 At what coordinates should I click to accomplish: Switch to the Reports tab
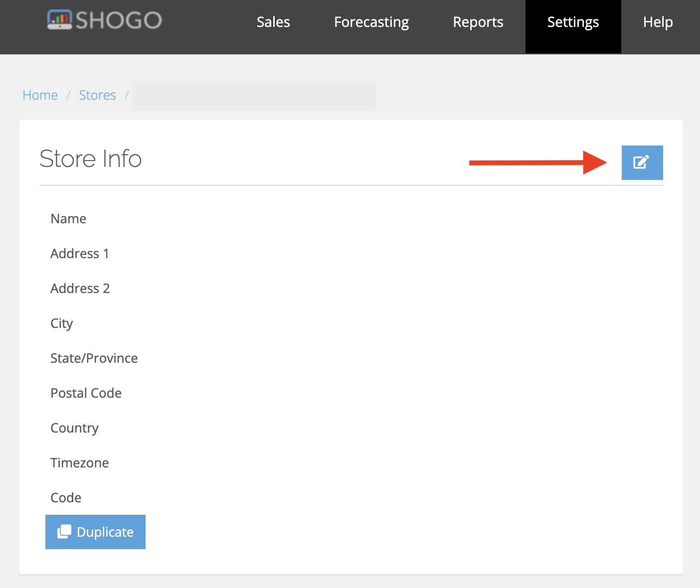pyautogui.click(x=478, y=22)
